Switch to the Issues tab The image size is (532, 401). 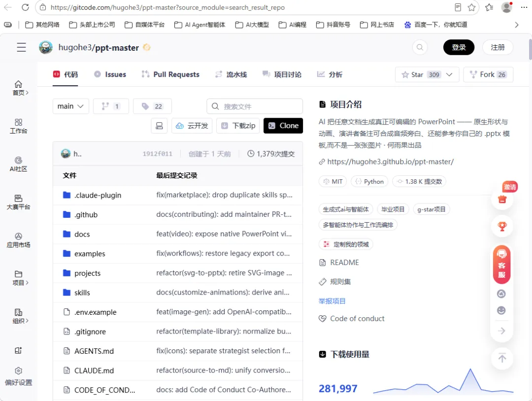pos(110,75)
